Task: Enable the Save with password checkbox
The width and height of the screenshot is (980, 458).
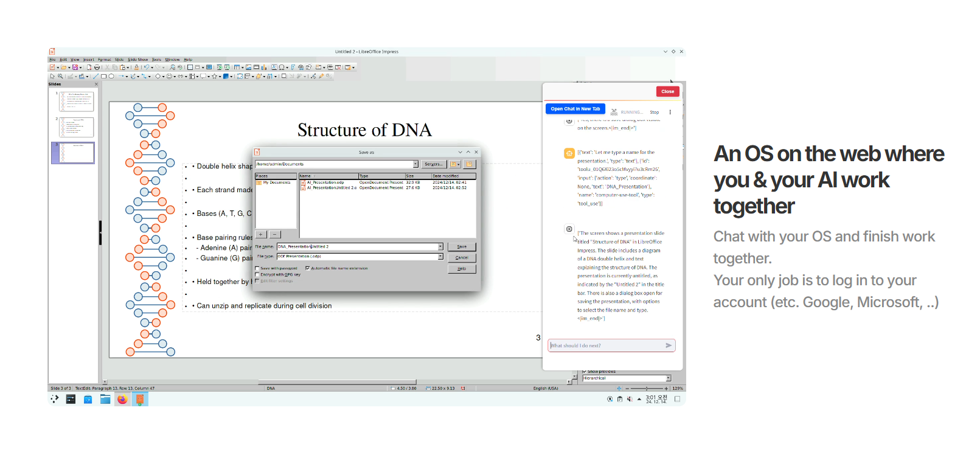Action: point(257,268)
